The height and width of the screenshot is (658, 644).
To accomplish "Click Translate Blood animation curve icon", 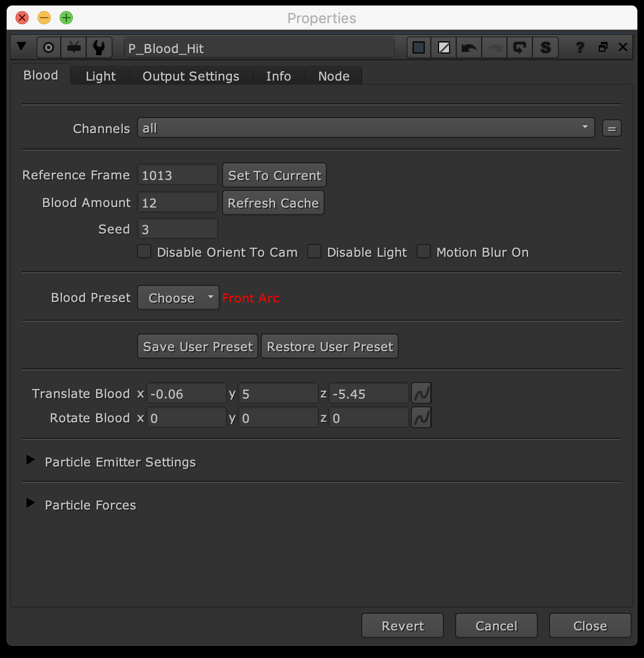I will (x=421, y=394).
